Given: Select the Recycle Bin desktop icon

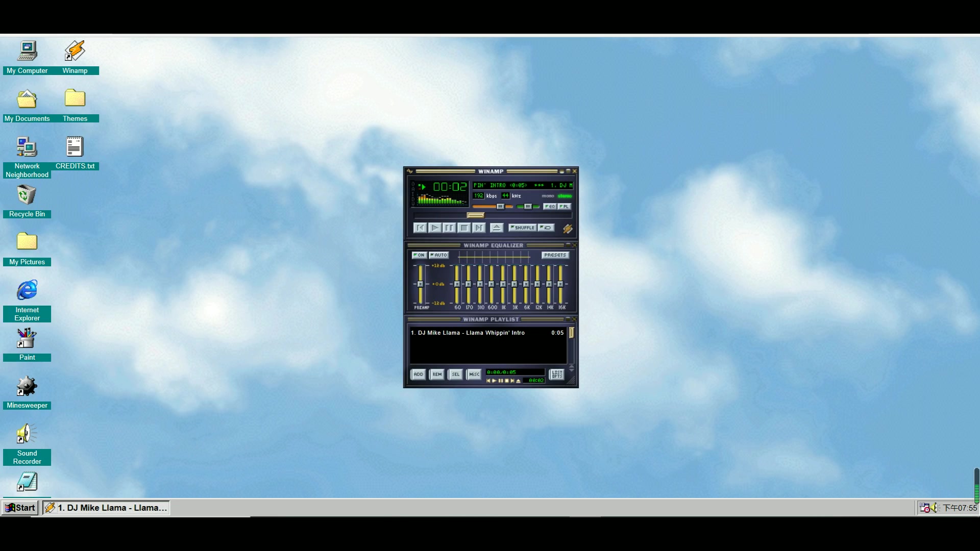Looking at the screenshot, I should [27, 201].
